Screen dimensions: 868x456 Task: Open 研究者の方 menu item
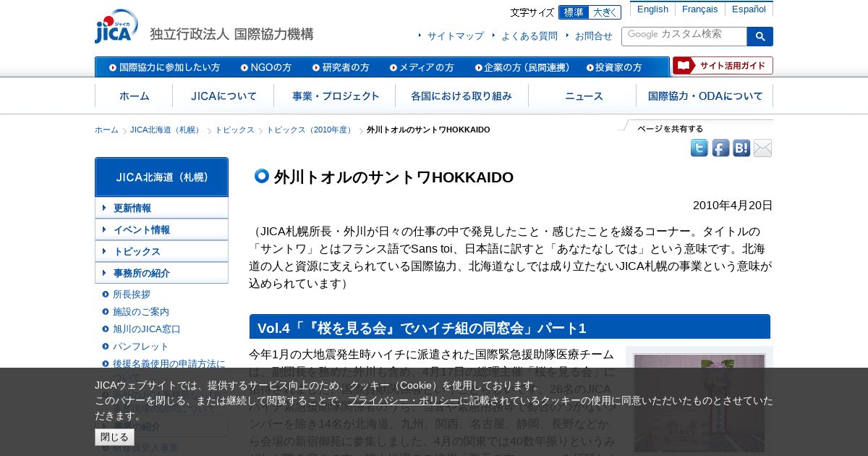(x=341, y=67)
